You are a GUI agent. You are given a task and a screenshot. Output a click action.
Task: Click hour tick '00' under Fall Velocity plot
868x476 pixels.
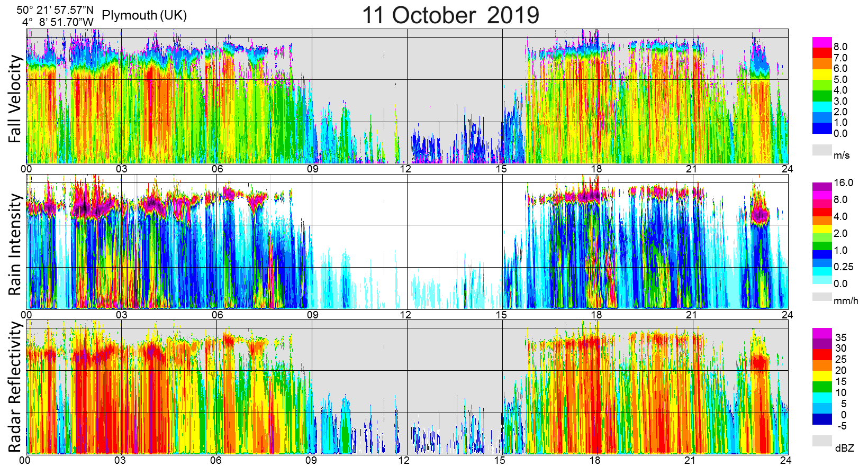pos(26,169)
